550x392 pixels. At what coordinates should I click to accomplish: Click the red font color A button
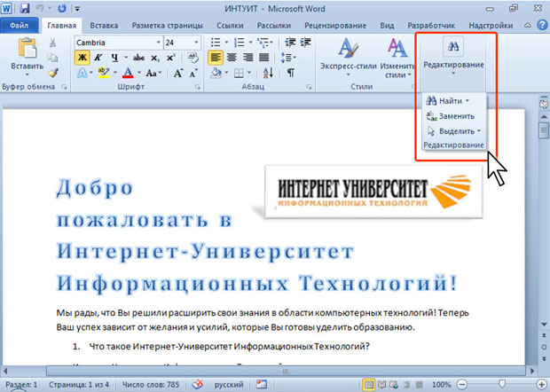pyautogui.click(x=129, y=73)
